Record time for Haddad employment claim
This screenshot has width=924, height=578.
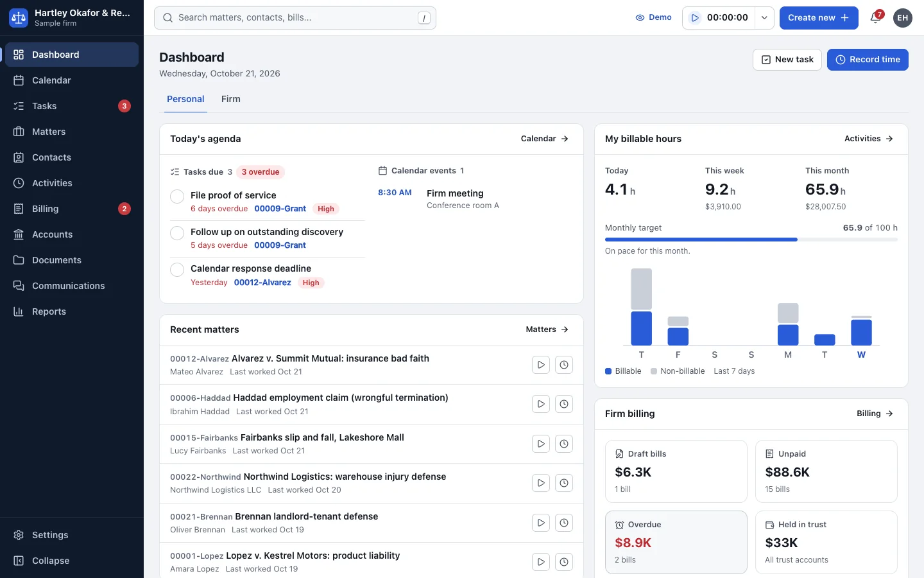tap(564, 404)
